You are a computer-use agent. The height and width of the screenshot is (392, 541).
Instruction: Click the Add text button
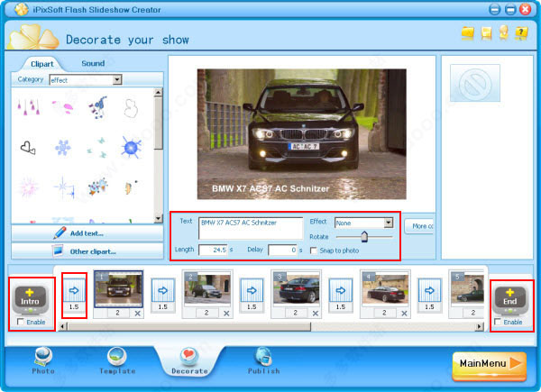pyautogui.click(x=87, y=233)
